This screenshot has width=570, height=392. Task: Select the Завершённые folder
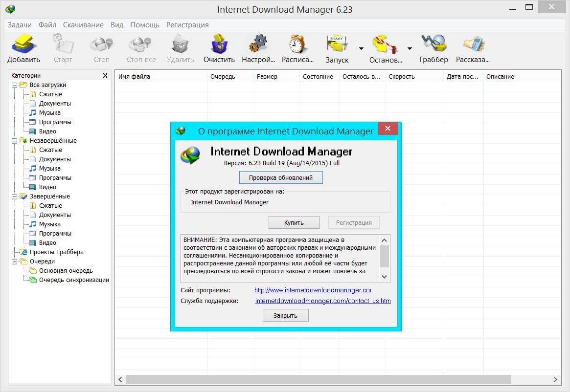pyautogui.click(x=49, y=196)
